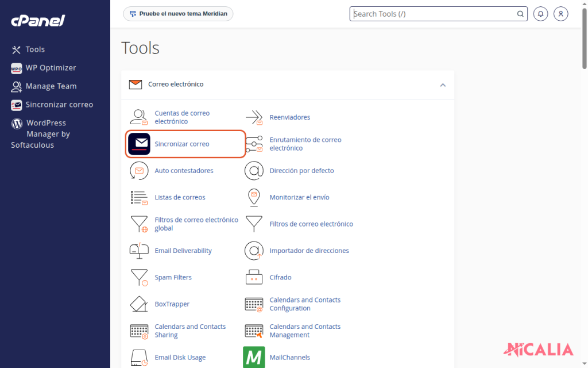Select Tools in the sidebar
Viewport: 588px width, 368px height.
[x=28, y=49]
